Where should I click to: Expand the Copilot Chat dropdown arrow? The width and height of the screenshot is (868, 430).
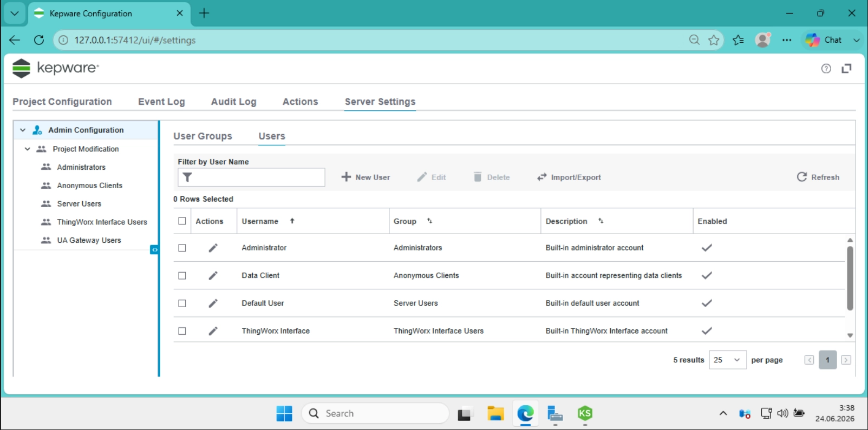[856, 40]
